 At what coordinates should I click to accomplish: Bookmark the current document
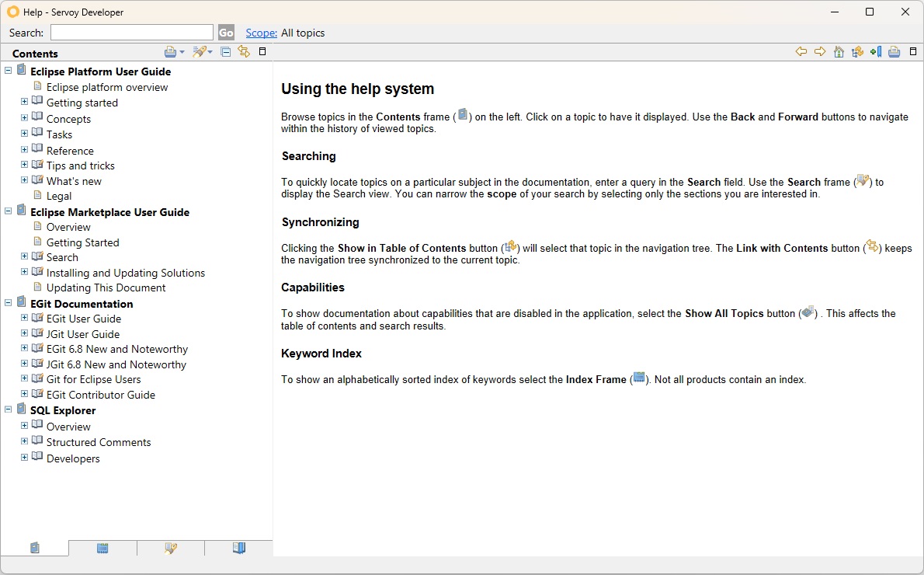(x=876, y=52)
